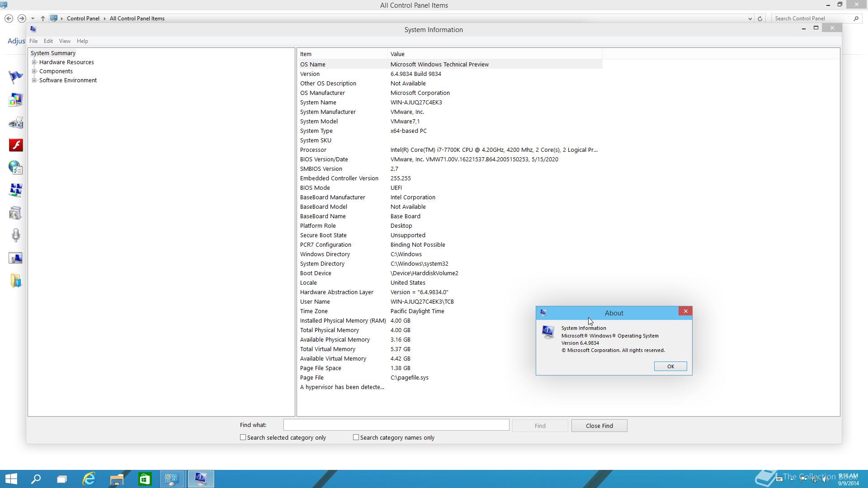This screenshot has width=868, height=488.
Task: Open the Color Management icon in Control Panel
Action: pos(16,100)
